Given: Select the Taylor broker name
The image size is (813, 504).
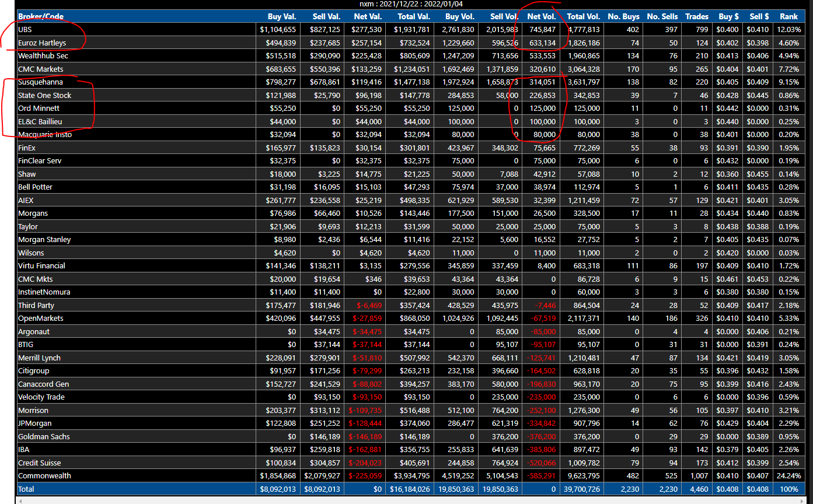Looking at the screenshot, I should 28,226.
